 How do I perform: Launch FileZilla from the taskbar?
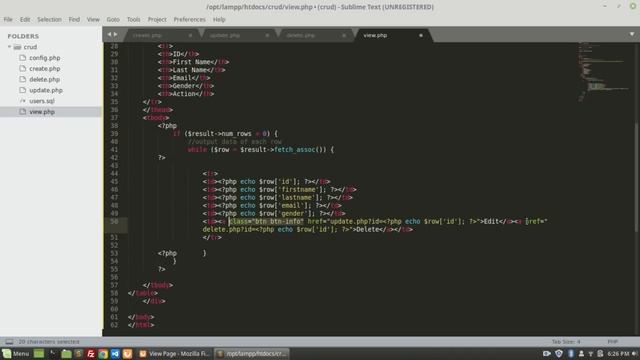click(91, 353)
